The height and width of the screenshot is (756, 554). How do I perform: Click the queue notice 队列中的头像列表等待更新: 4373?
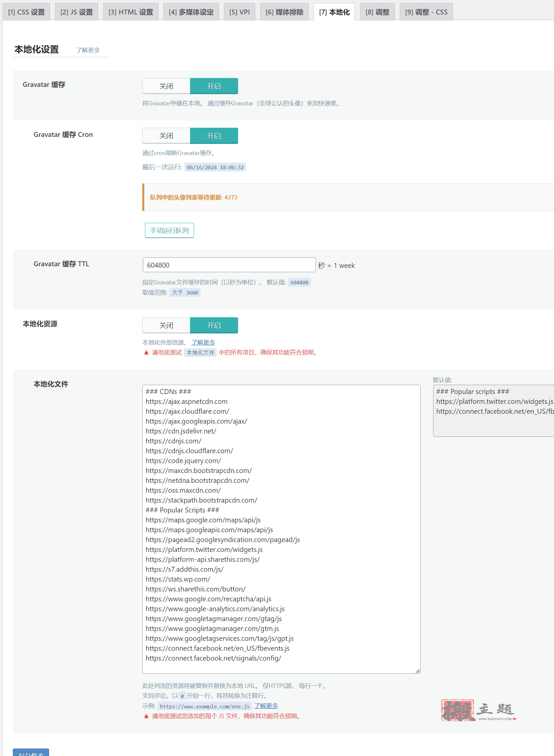pos(194,197)
